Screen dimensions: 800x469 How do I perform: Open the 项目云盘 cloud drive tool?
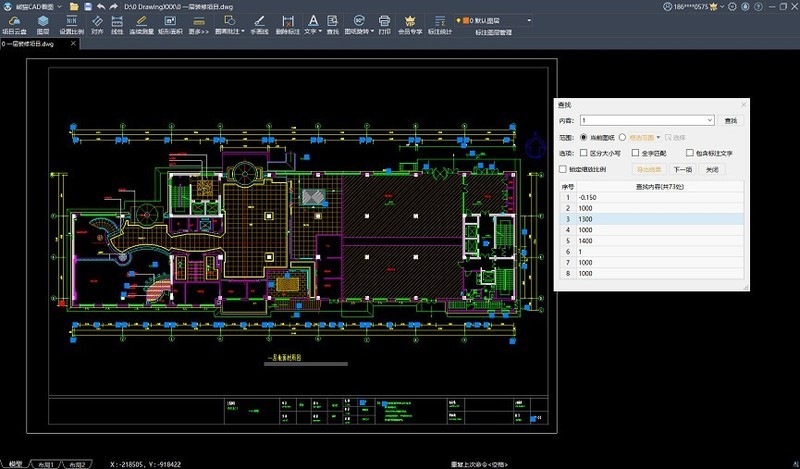pyautogui.click(x=14, y=23)
